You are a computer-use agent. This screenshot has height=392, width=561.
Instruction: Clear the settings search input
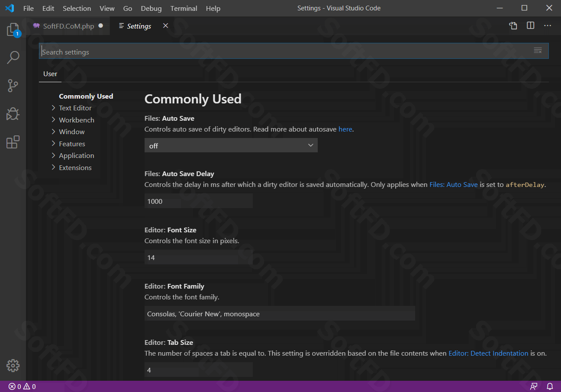[x=538, y=51]
